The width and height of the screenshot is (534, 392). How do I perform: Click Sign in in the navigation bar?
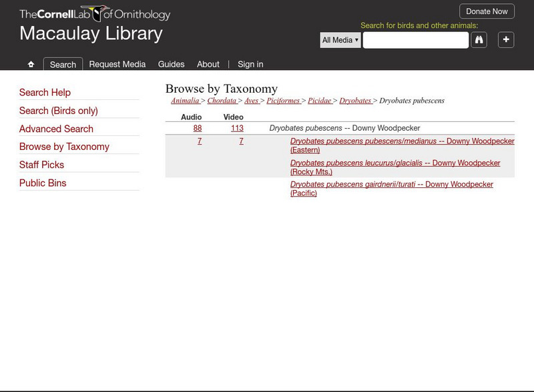point(250,64)
